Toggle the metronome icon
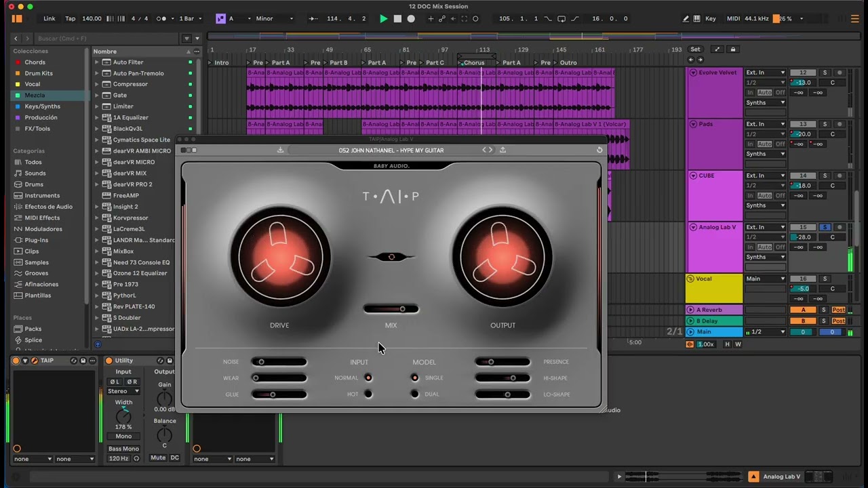Image resolution: width=868 pixels, height=488 pixels. click(161, 19)
